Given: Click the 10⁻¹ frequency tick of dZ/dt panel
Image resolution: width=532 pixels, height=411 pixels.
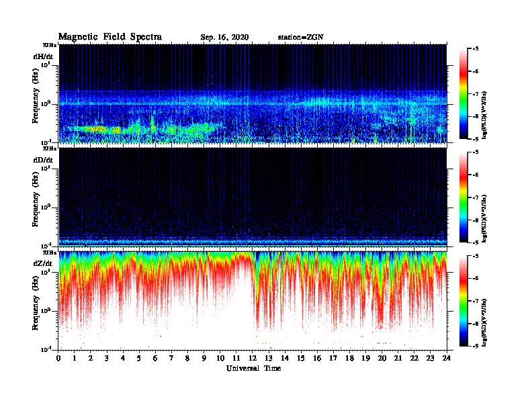Looking at the screenshot, I should [x=46, y=349].
